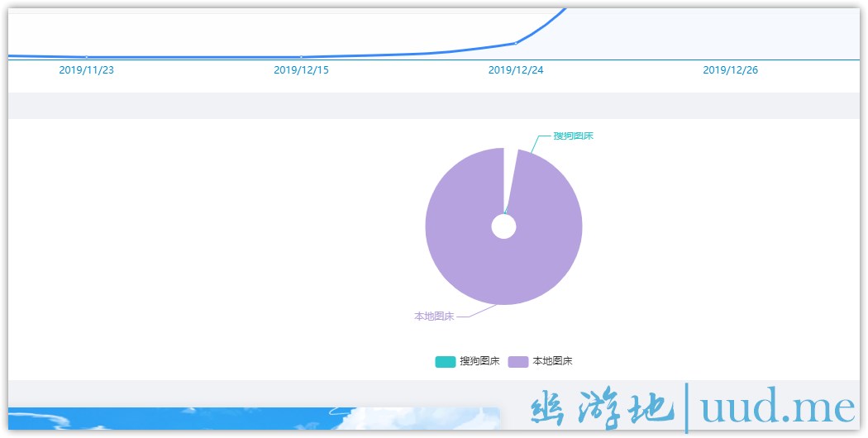The height and width of the screenshot is (438, 868).
Task: Click the 搜狗图床 callout label above pie
Action: pyautogui.click(x=573, y=136)
